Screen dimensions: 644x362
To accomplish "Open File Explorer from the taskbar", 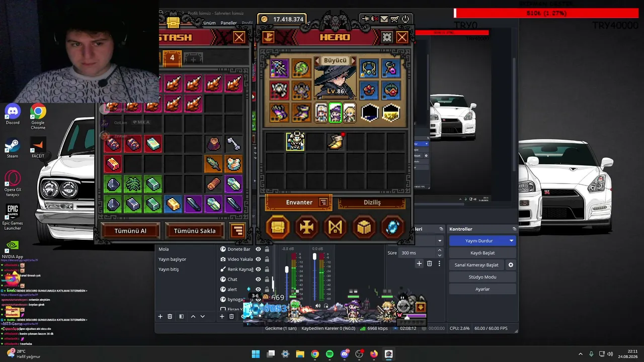I will [x=300, y=354].
